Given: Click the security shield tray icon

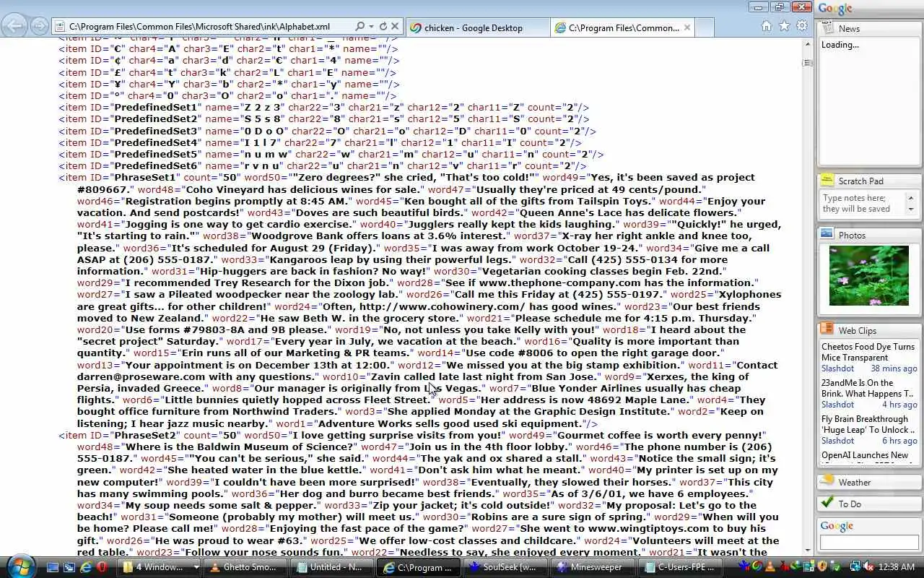Looking at the screenshot, I should tap(822, 567).
